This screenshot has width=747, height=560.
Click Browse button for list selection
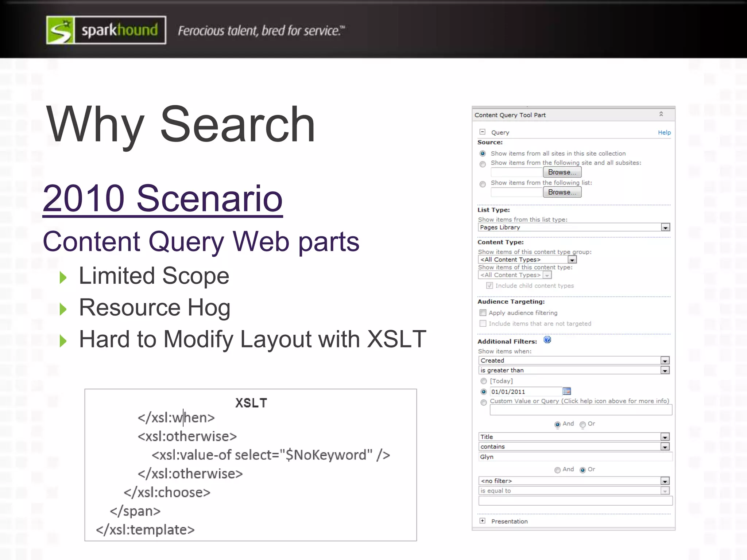pyautogui.click(x=562, y=192)
